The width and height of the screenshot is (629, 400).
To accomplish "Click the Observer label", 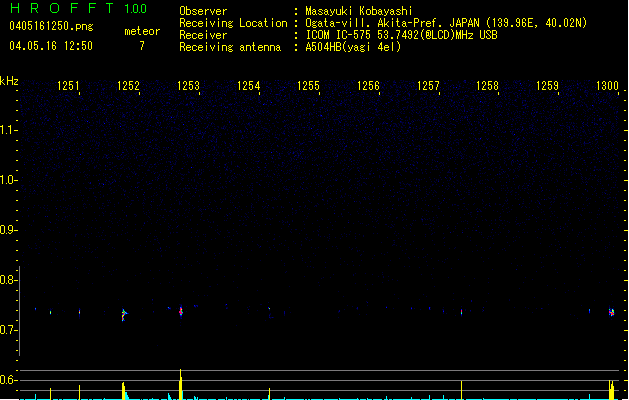I will coord(203,11).
